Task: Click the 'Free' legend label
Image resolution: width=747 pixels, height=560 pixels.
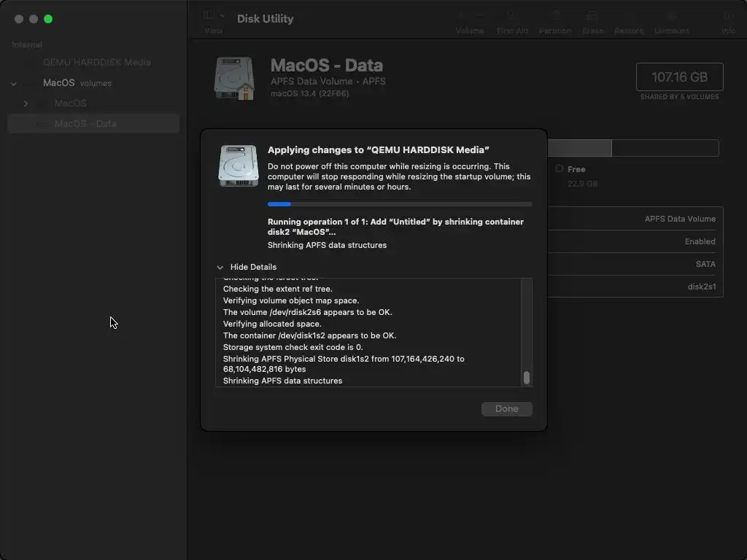Action: click(x=576, y=169)
